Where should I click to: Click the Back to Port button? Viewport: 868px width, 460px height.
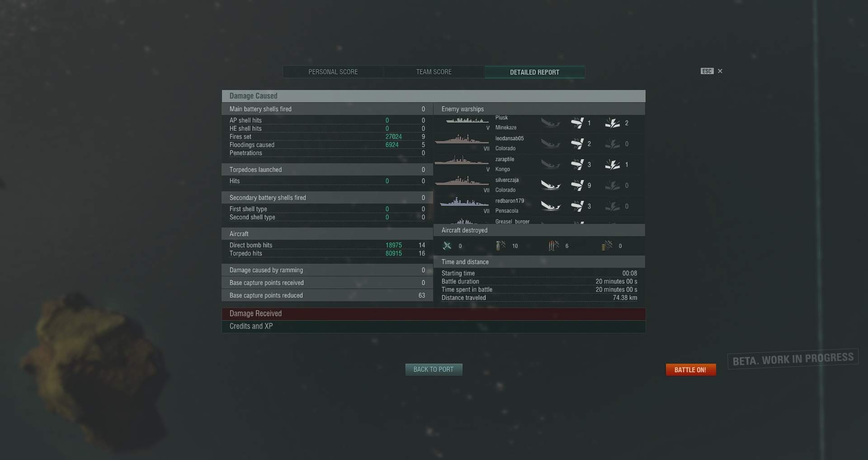click(x=434, y=370)
